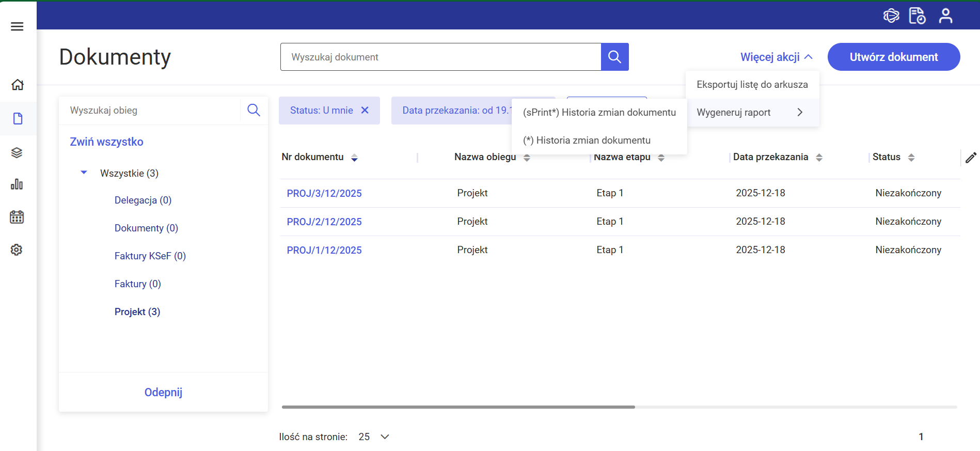Sort by 'Nr dokumentu' column
The width and height of the screenshot is (980, 451).
354,158
